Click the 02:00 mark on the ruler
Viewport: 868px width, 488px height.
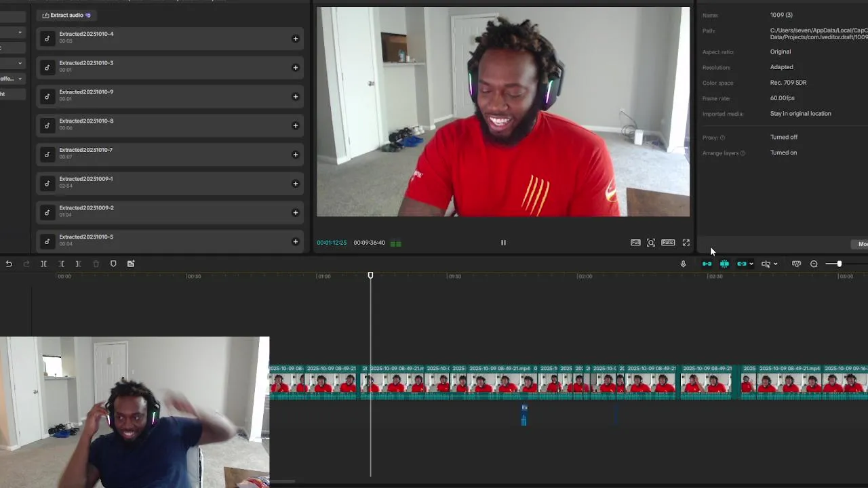coord(585,277)
